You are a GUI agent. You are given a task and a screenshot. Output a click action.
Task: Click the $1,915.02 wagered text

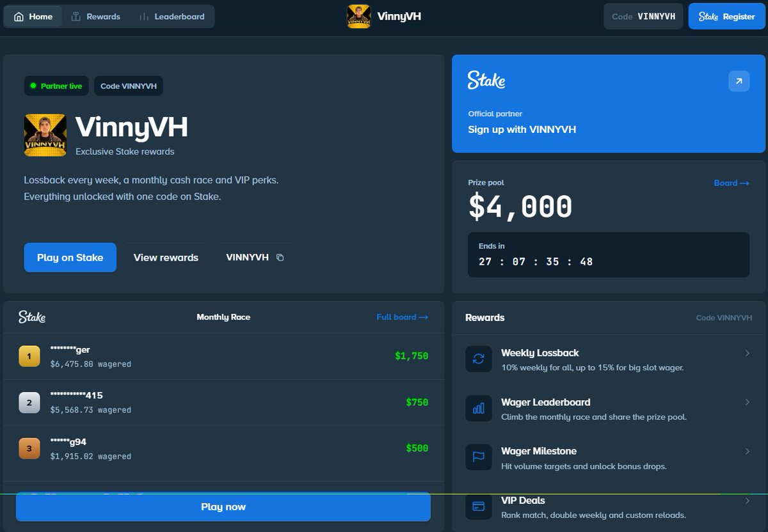(x=90, y=457)
